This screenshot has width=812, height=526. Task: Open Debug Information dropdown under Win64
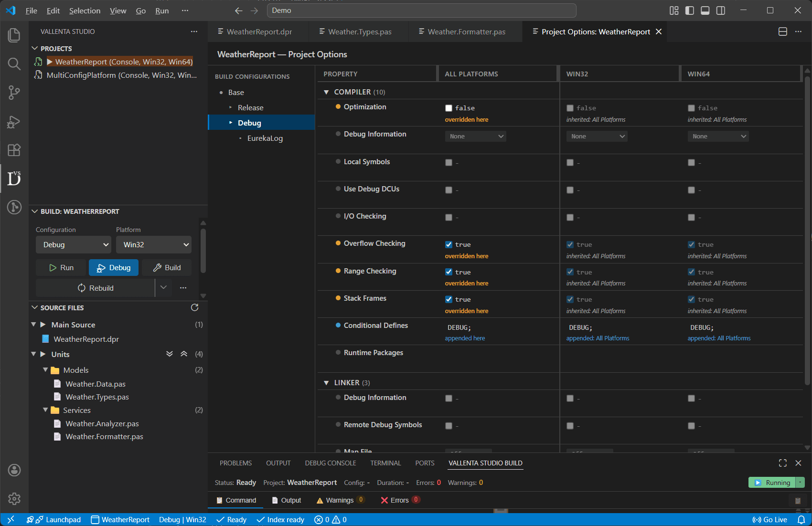click(718, 137)
